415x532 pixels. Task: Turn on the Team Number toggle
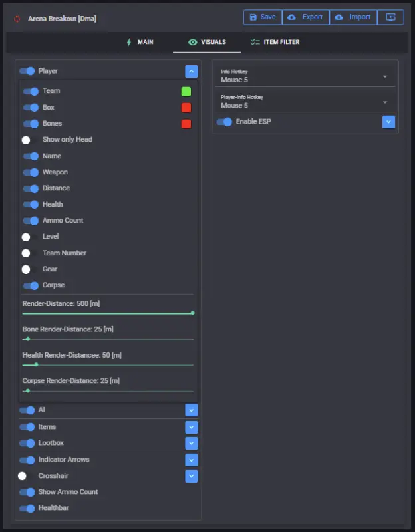click(x=30, y=253)
